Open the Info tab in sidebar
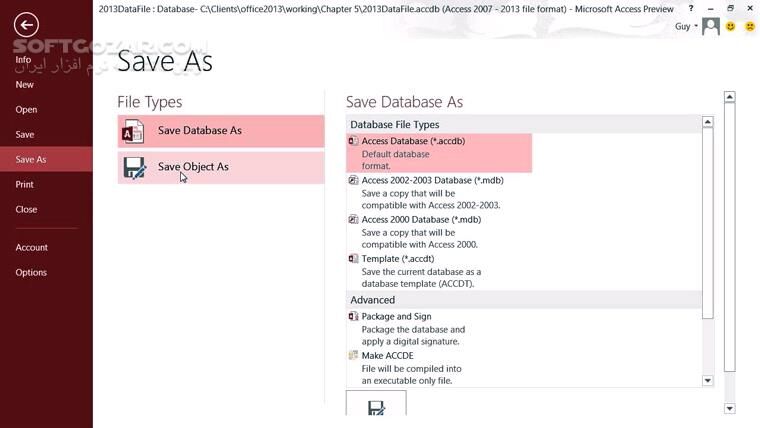760x428 pixels. pos(24,60)
